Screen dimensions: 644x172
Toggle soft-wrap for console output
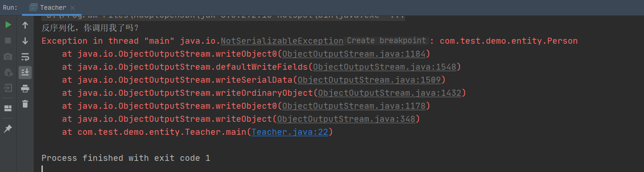[25, 57]
